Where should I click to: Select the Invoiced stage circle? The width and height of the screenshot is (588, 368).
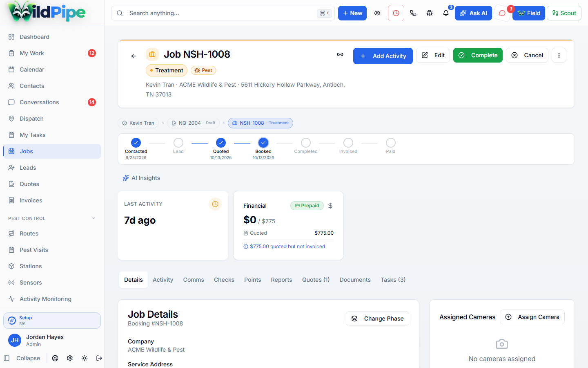[x=348, y=143]
